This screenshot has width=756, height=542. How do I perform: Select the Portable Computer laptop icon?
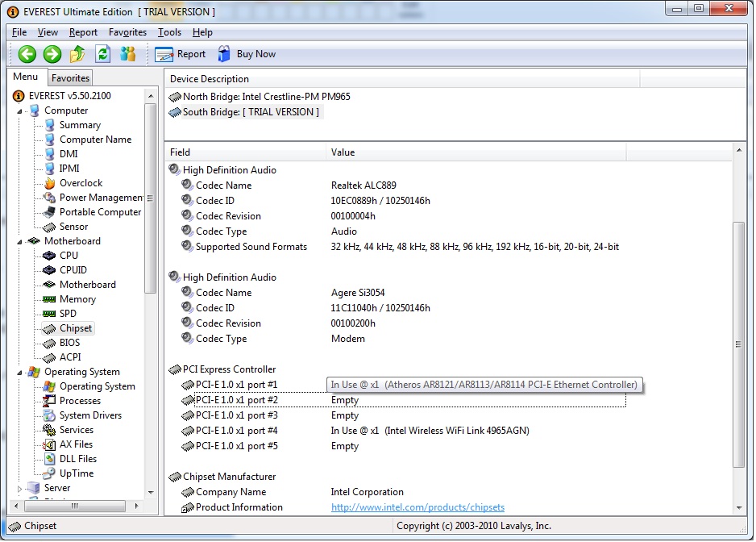click(49, 212)
